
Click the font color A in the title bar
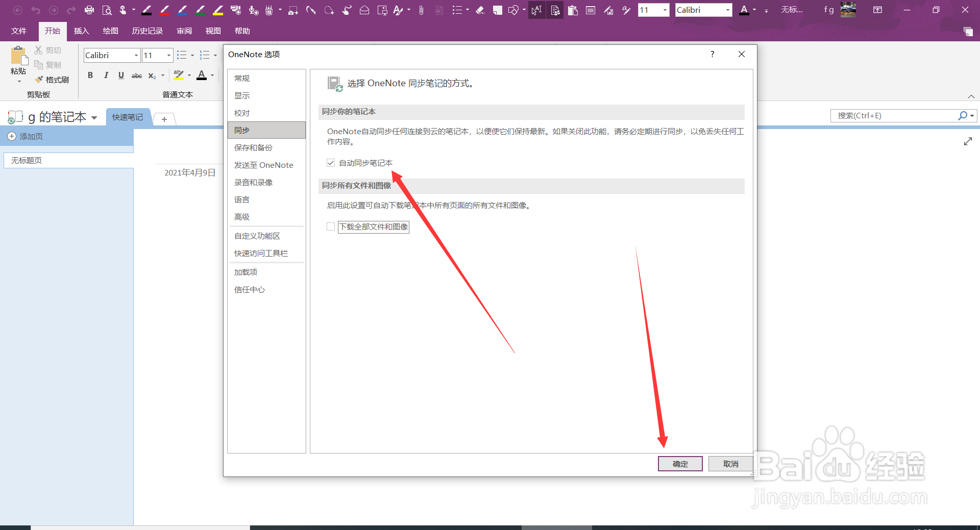(744, 10)
